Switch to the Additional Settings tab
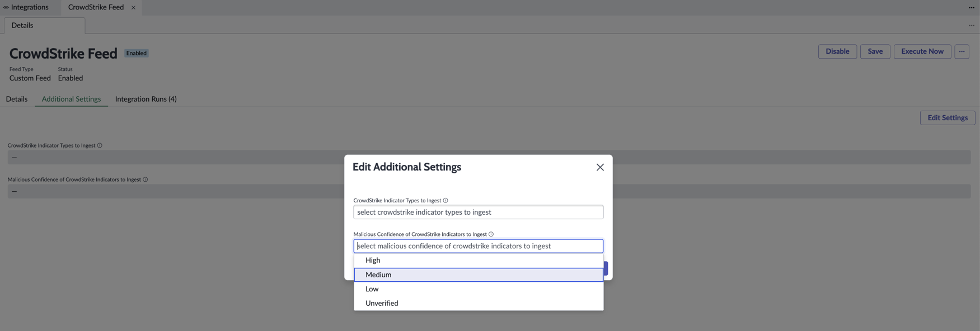The image size is (980, 331). pos(71,99)
